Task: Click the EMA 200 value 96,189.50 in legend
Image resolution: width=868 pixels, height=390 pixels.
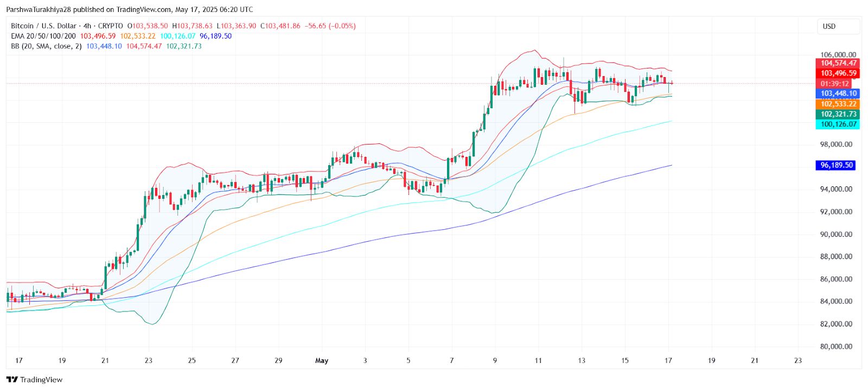Action: pyautogui.click(x=215, y=36)
